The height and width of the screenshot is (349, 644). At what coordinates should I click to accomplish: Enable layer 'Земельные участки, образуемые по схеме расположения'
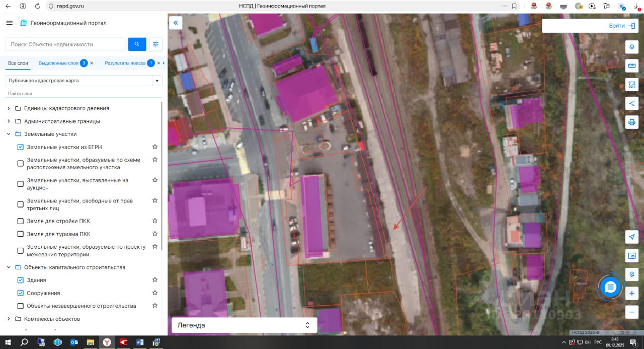[x=21, y=163]
